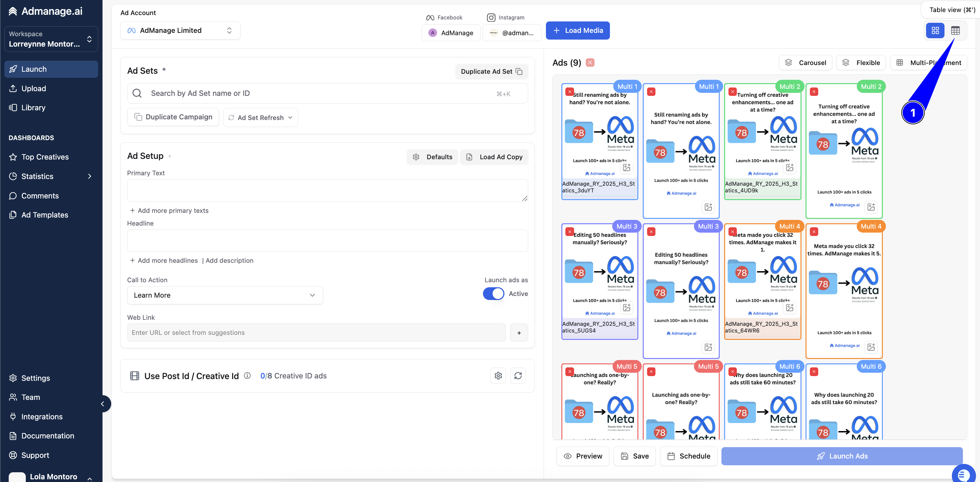Collapse the sidebar with the arrow handle
Viewport: 980px width, 482px height.
click(102, 404)
